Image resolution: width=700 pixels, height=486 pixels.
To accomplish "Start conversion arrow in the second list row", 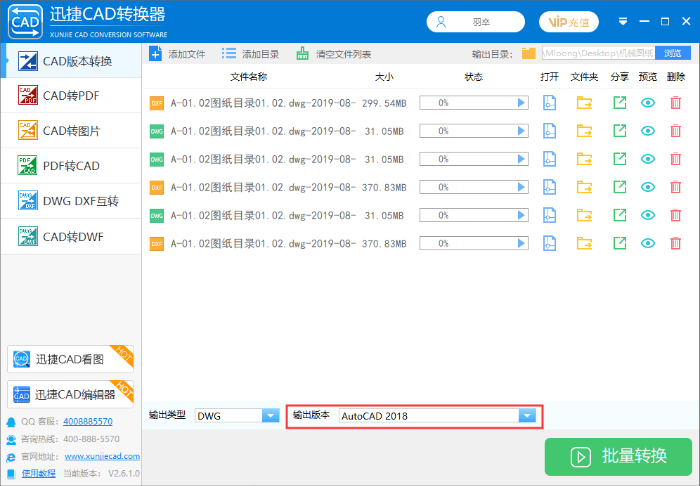I will [521, 131].
